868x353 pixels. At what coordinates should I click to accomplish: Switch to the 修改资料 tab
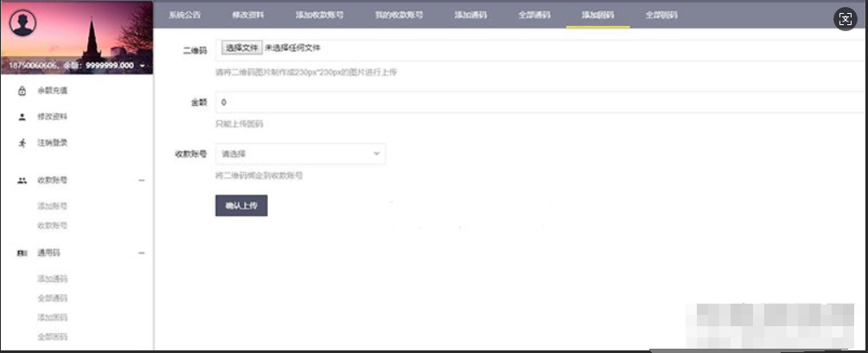[248, 15]
